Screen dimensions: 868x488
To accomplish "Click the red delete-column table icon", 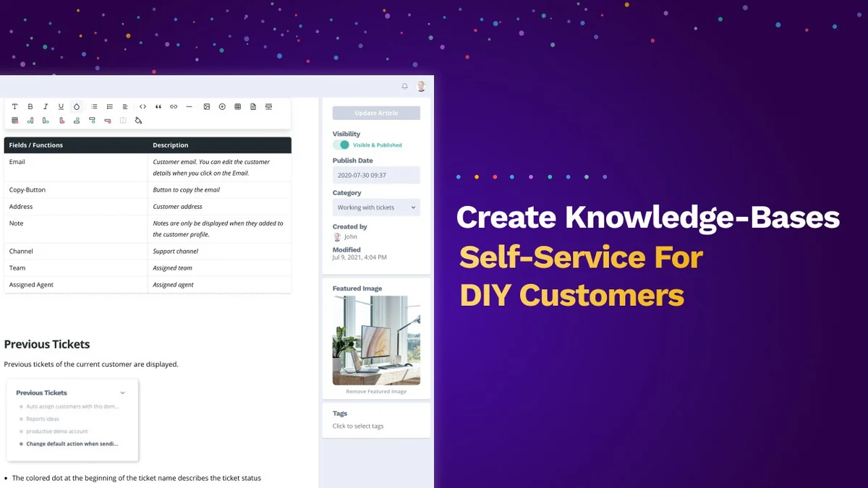I will pos(61,121).
